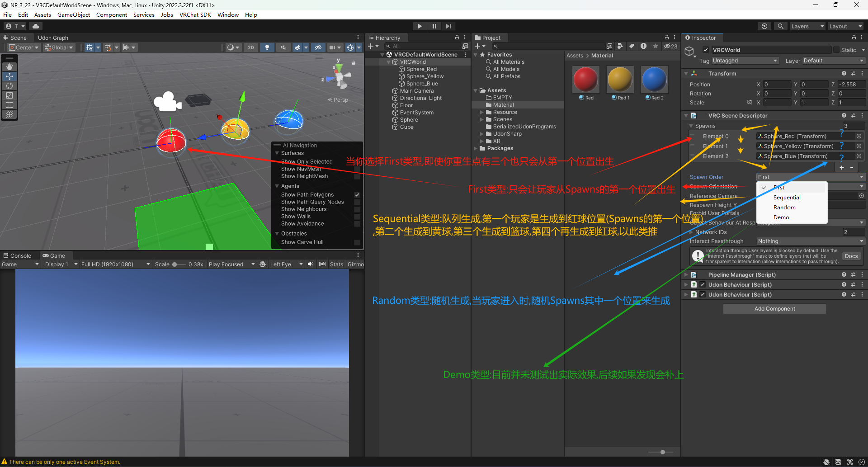This screenshot has height=467, width=868.
Task: Select Sphere_Yellow in the Hierarchy
Action: [425, 76]
